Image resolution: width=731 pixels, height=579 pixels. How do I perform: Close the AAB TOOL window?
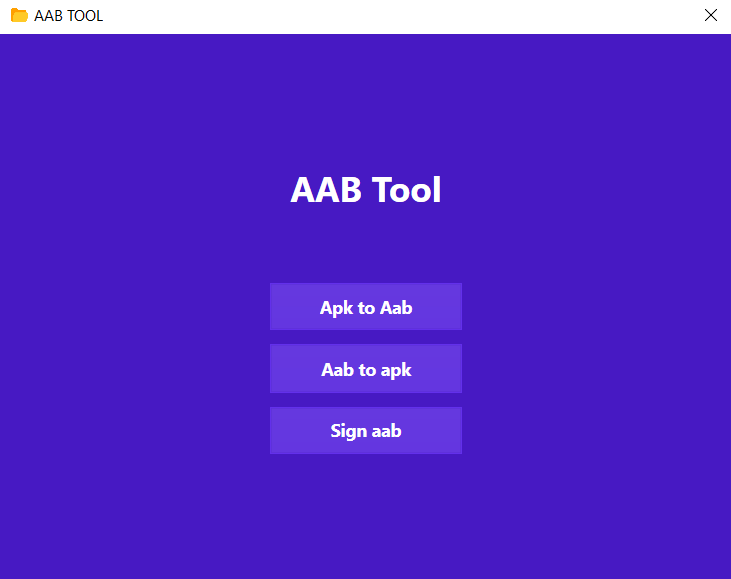click(x=711, y=16)
